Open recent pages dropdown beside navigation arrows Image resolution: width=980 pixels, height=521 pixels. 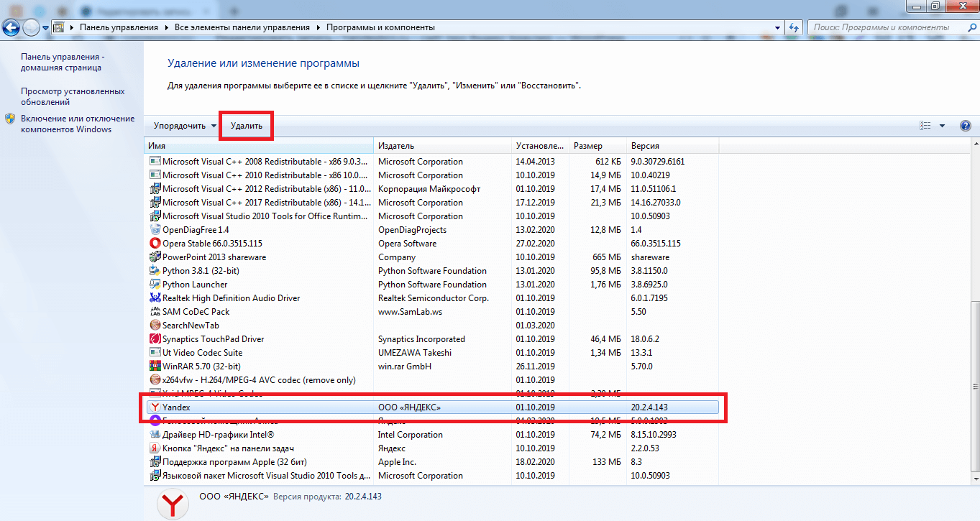(x=46, y=27)
